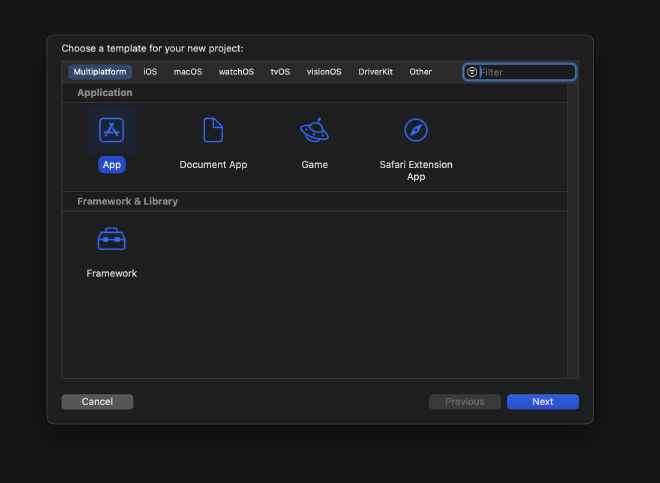Click the Next button

543,402
